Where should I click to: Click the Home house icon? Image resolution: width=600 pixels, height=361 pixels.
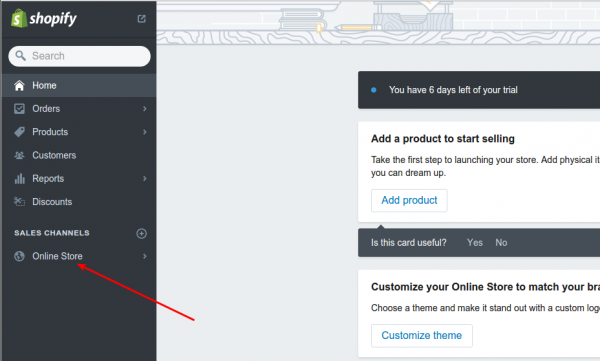pos(19,85)
